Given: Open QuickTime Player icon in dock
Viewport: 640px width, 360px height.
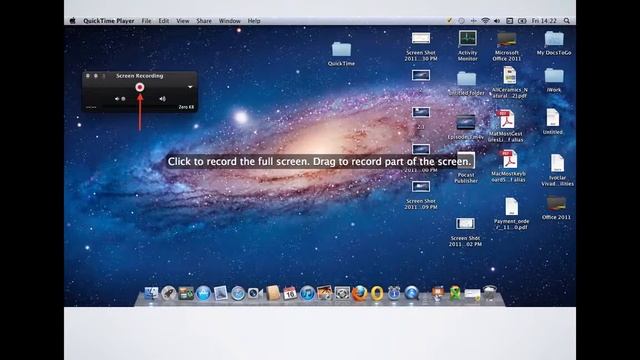Looking at the screenshot, I should (x=411, y=293).
